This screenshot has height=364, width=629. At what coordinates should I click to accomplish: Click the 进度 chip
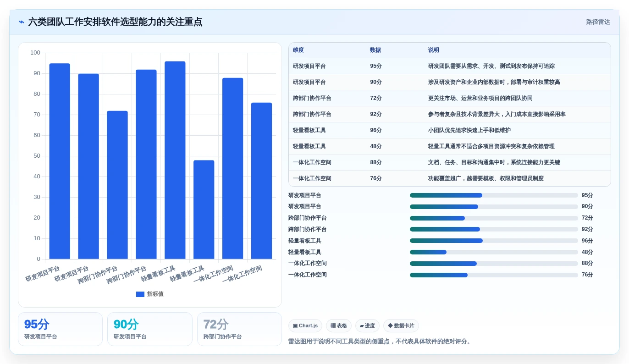pyautogui.click(x=367, y=326)
